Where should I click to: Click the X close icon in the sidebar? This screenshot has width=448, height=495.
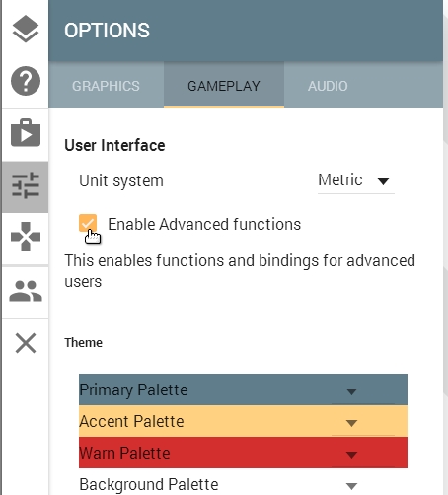click(x=26, y=343)
